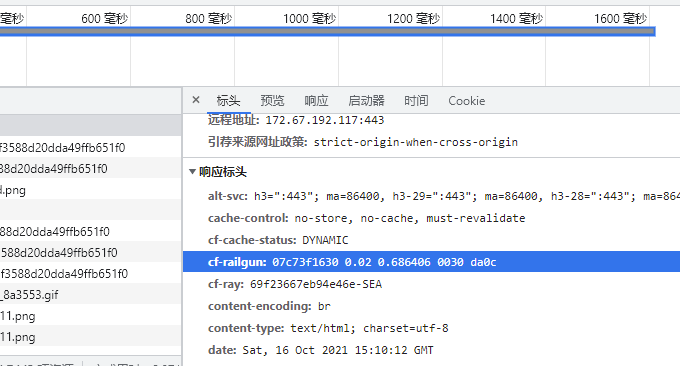Click the gray timeline overview bar
Viewport: 680px width, 366px height.
327,31
